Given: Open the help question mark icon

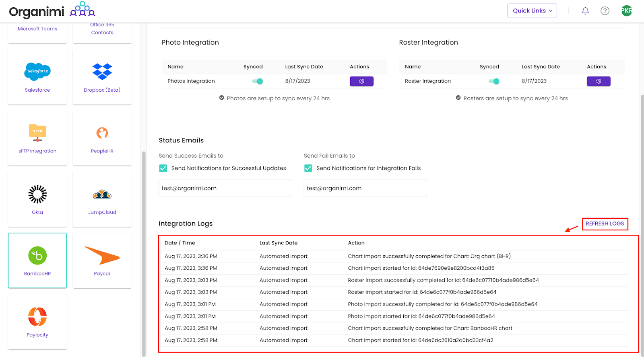Looking at the screenshot, I should click(x=605, y=11).
